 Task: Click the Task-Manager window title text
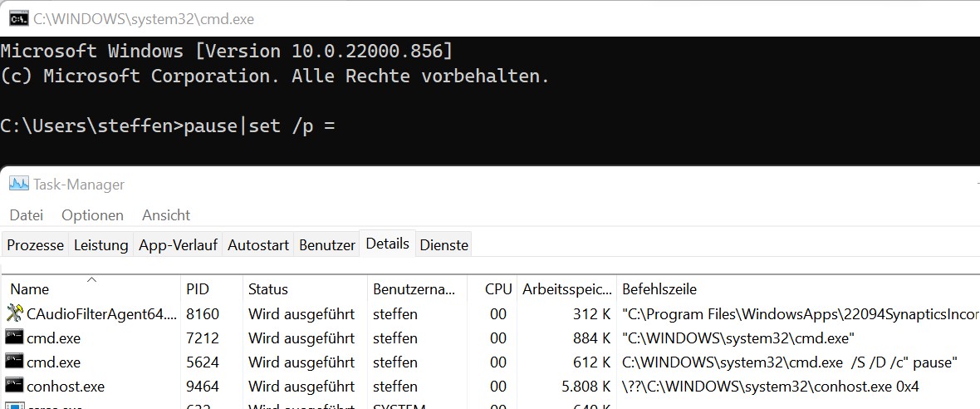point(79,185)
